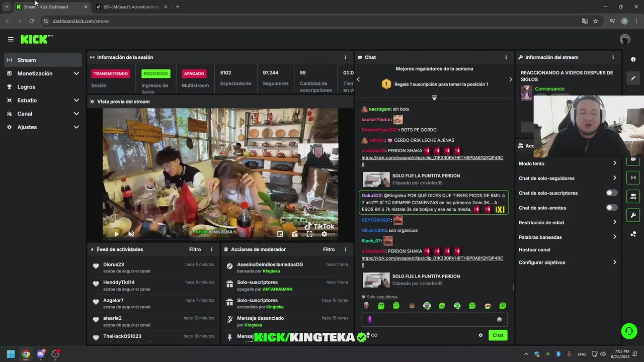Open the Chat panel options menu

click(x=506, y=57)
